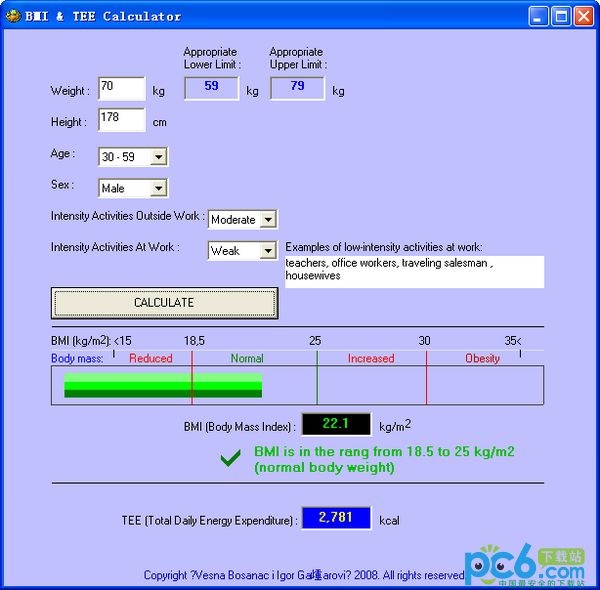This screenshot has width=600, height=590.
Task: Click the 'Obesity' body mass label
Action: point(483,358)
